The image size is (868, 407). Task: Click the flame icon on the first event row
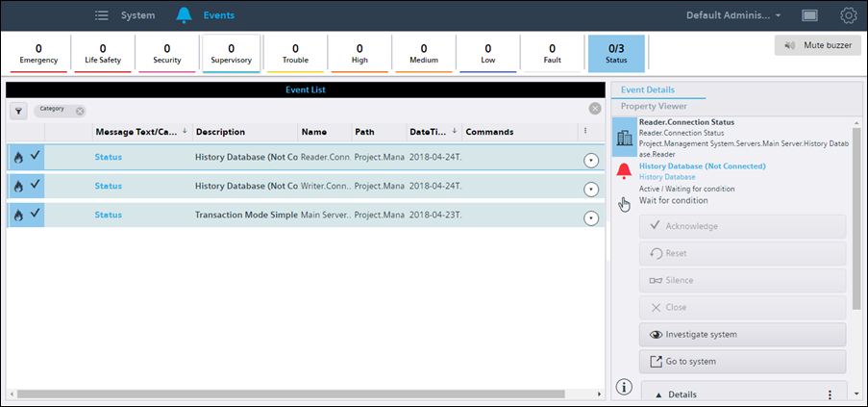18,156
